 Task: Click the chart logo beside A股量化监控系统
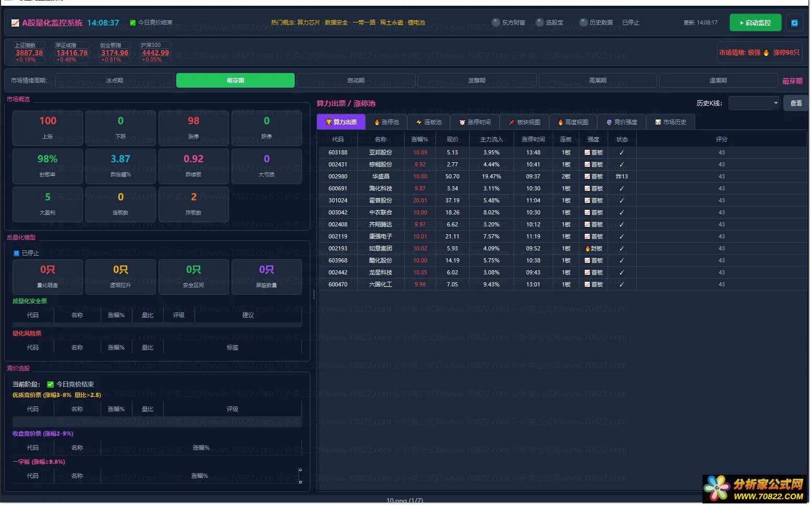tap(15, 23)
